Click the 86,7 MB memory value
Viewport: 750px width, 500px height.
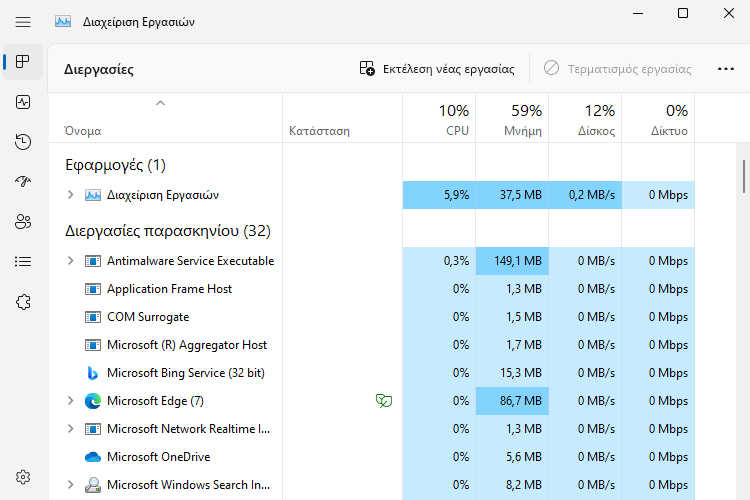(520, 401)
